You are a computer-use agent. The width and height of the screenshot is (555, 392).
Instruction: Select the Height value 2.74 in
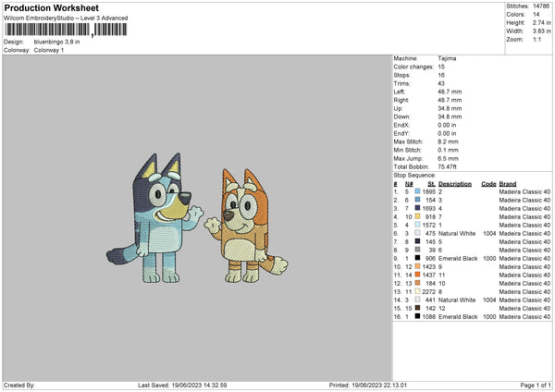(541, 22)
